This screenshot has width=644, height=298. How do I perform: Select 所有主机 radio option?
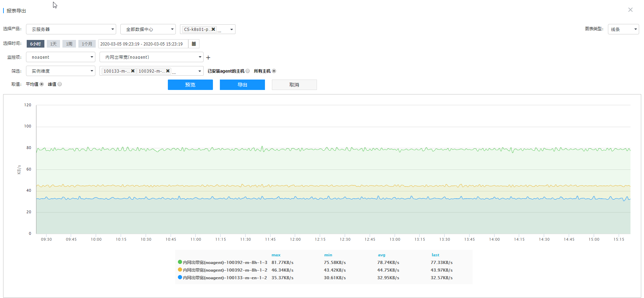(274, 71)
